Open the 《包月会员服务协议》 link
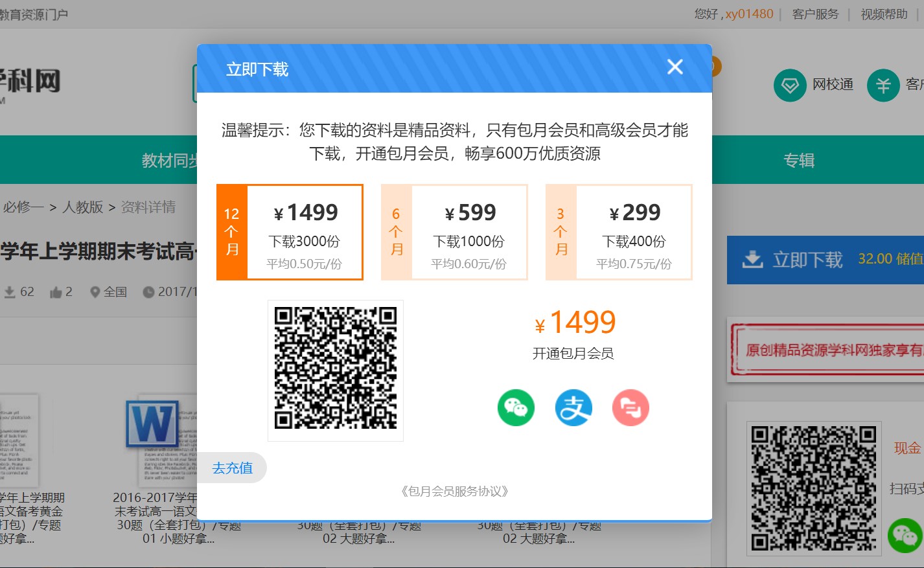 click(x=454, y=492)
